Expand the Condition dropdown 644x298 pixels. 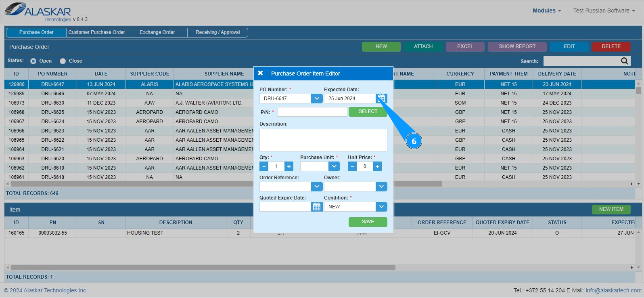tap(381, 207)
